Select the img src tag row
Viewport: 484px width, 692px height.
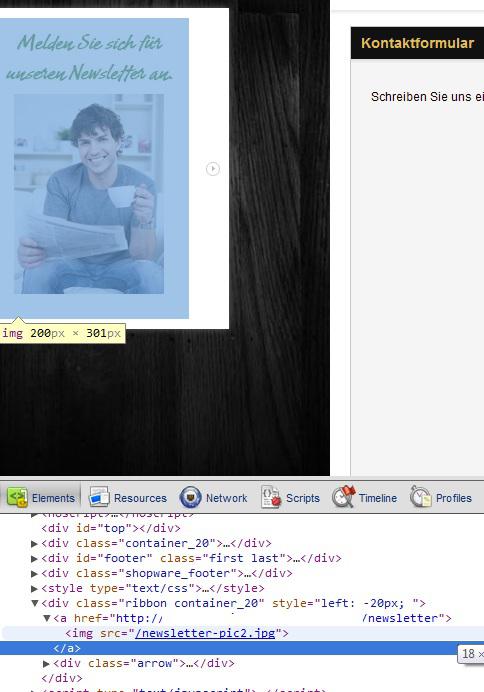point(242,633)
